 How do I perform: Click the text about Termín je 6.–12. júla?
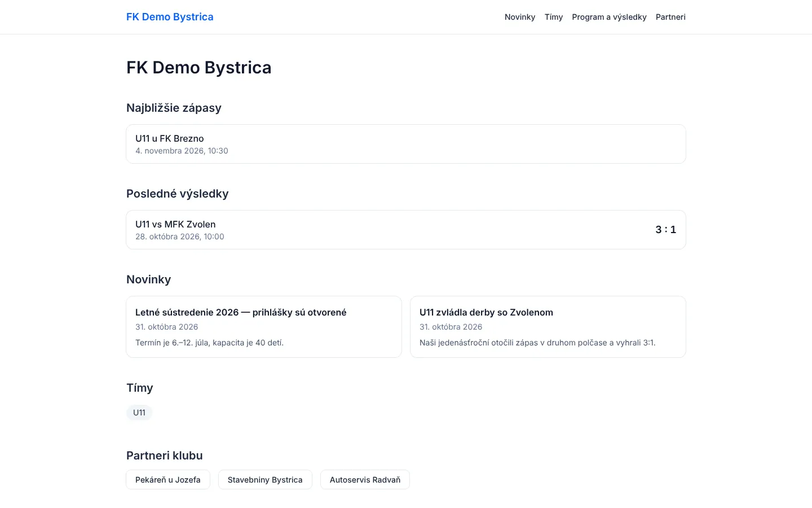coord(209,343)
